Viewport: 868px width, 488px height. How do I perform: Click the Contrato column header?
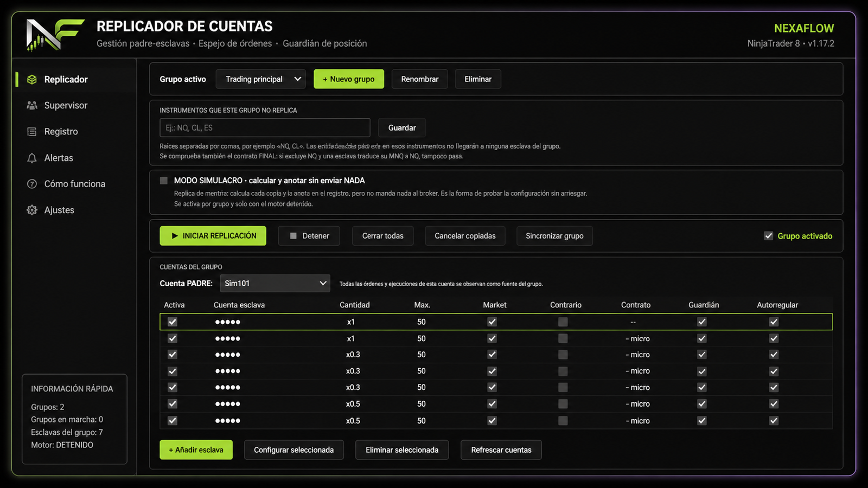(x=636, y=305)
